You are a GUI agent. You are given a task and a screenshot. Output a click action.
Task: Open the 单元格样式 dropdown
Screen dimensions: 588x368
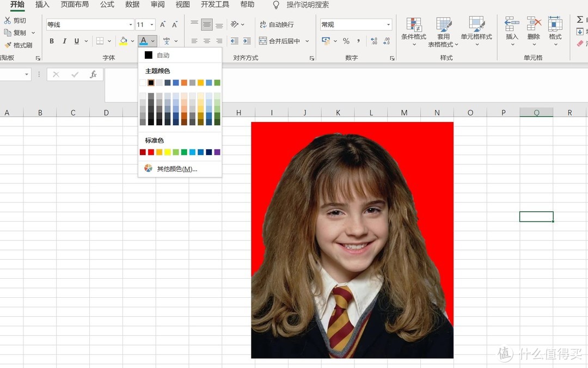click(476, 32)
